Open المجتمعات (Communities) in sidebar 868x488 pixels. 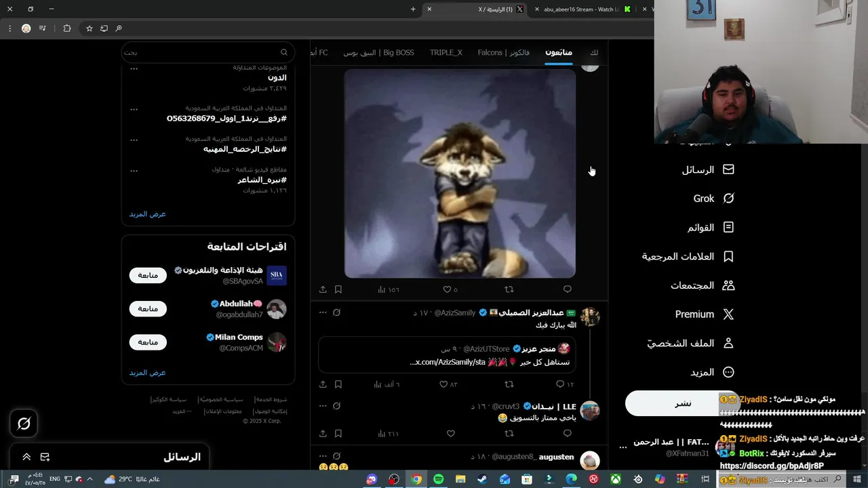(x=703, y=285)
